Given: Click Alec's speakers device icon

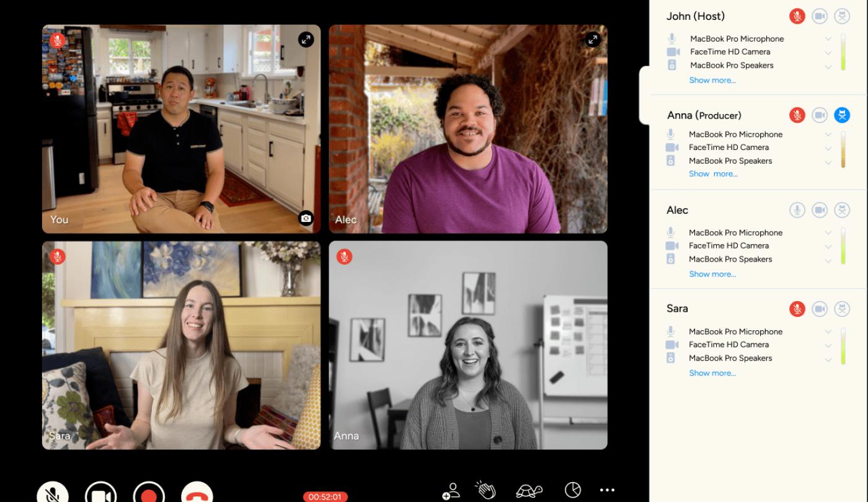Looking at the screenshot, I should coord(670,259).
